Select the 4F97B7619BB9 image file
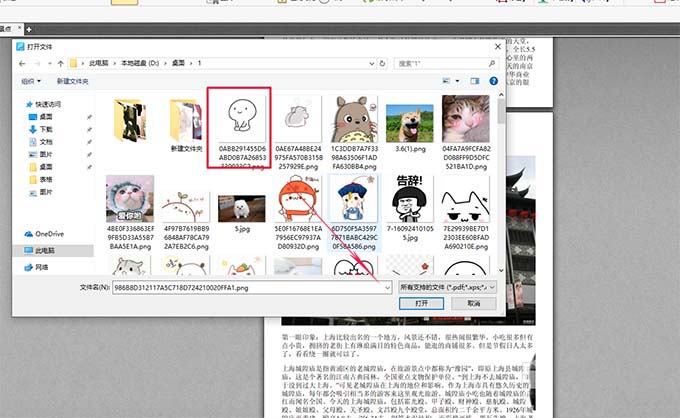Viewport: 680px width, 418px height. (186, 219)
